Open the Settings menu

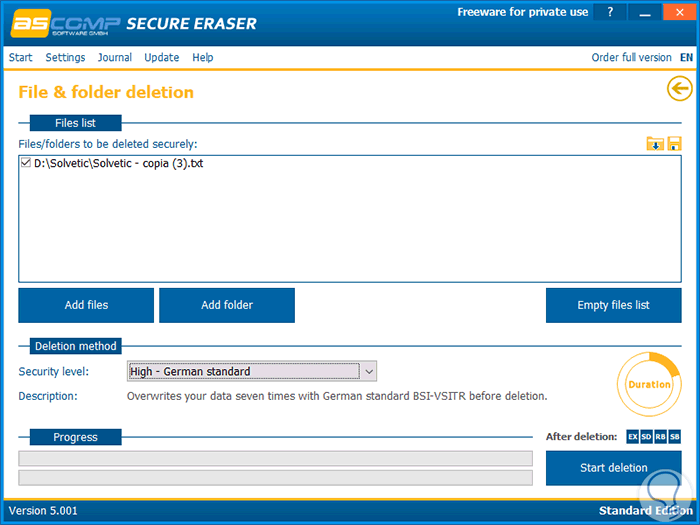point(65,58)
